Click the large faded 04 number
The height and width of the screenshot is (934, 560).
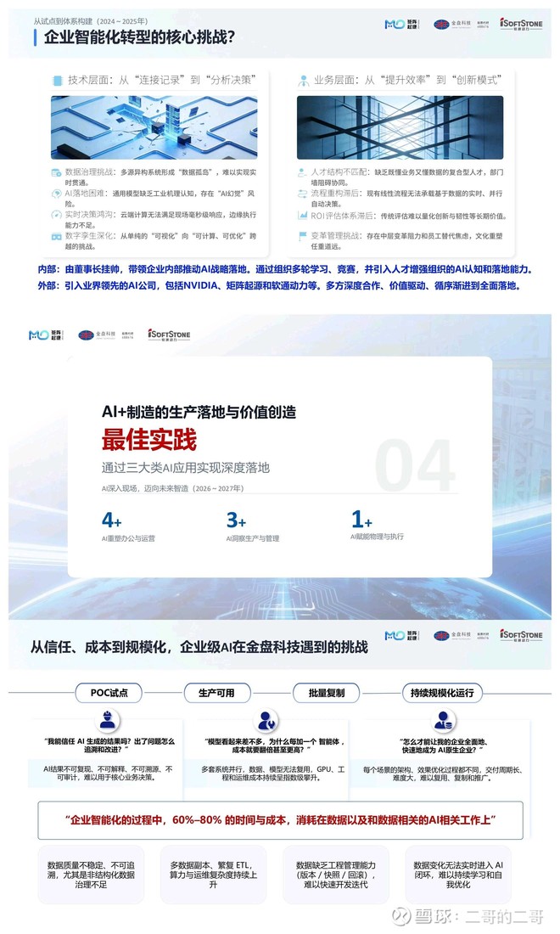[x=416, y=465]
